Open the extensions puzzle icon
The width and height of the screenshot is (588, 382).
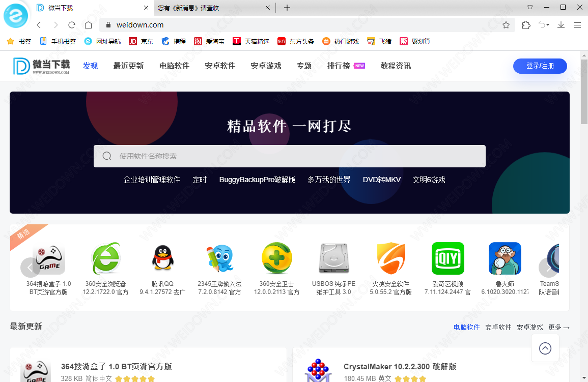(526, 25)
